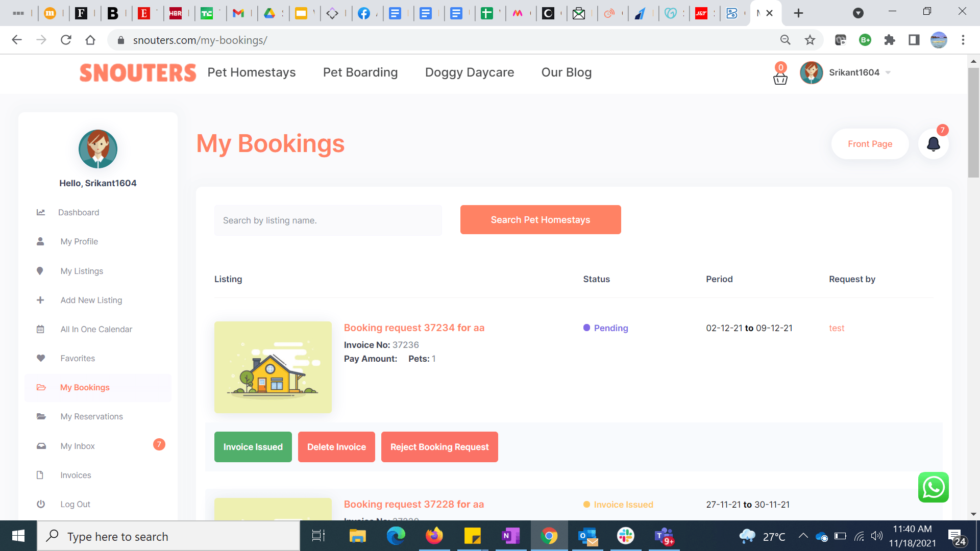Click the My Reservations folder icon
The image size is (980, 551).
(41, 416)
